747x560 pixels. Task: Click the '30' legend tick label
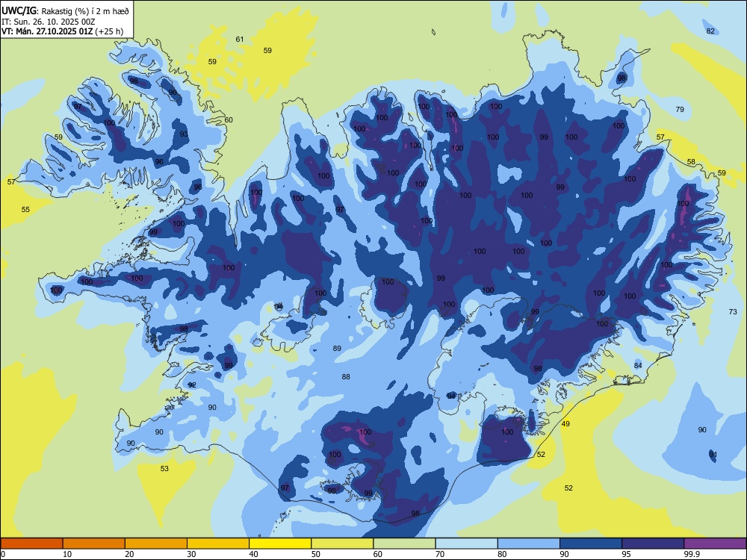pyautogui.click(x=191, y=554)
